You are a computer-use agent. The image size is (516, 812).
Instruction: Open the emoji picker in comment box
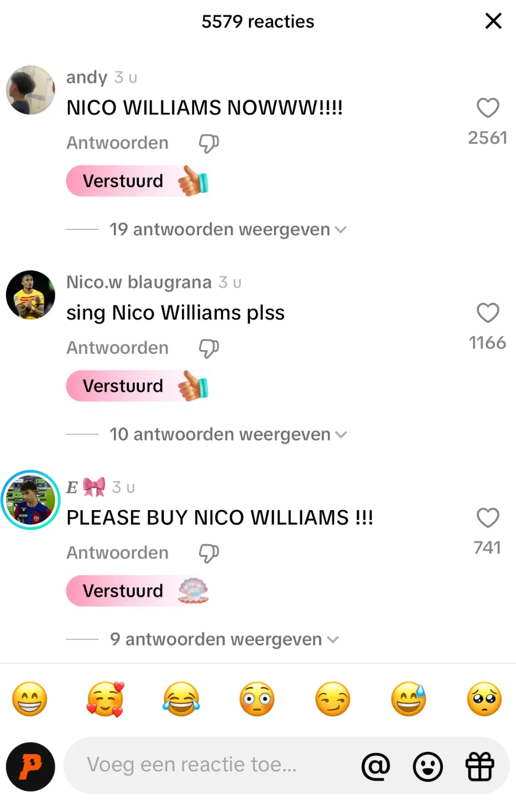[428, 767]
